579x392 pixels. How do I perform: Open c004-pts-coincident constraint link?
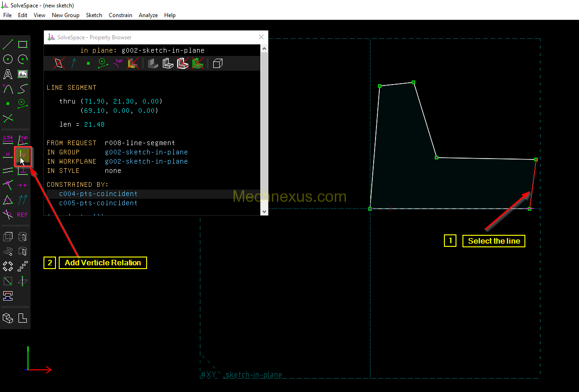point(98,194)
